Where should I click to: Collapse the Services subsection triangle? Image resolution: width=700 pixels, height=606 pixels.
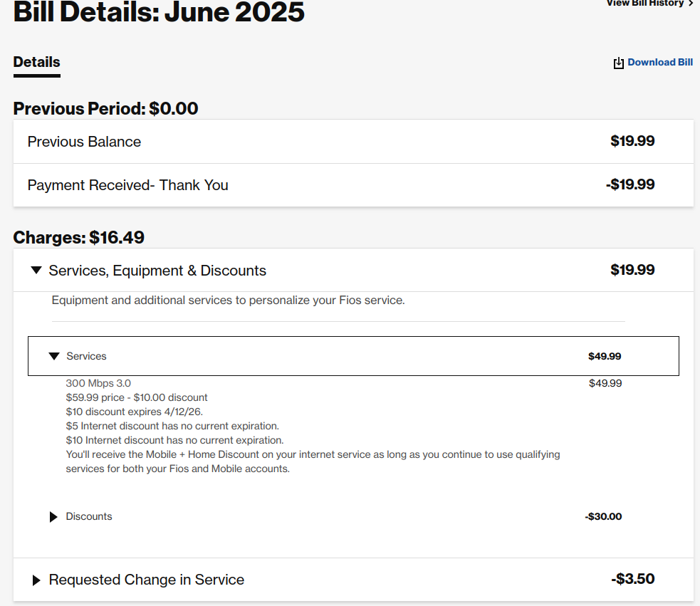pyautogui.click(x=54, y=356)
